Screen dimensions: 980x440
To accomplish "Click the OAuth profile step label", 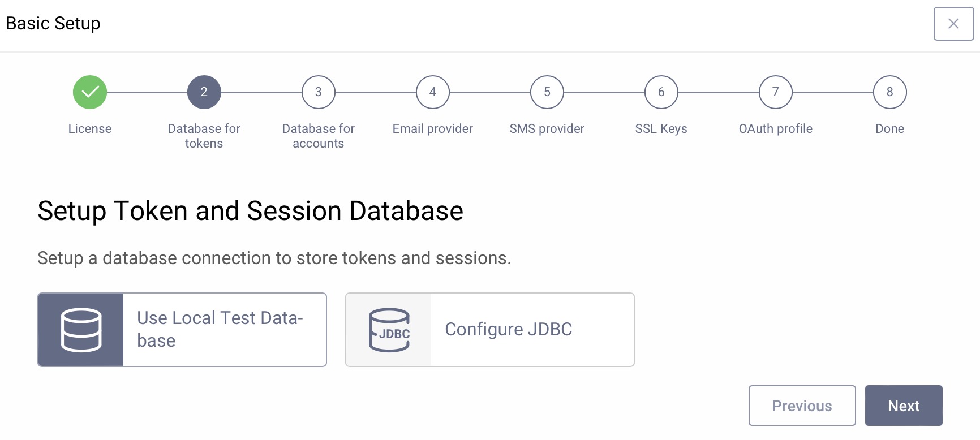I will click(776, 129).
